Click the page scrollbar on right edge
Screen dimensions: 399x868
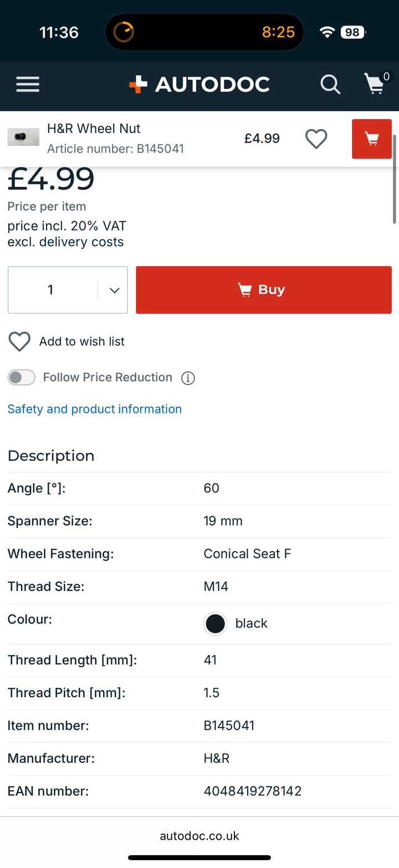click(x=395, y=179)
